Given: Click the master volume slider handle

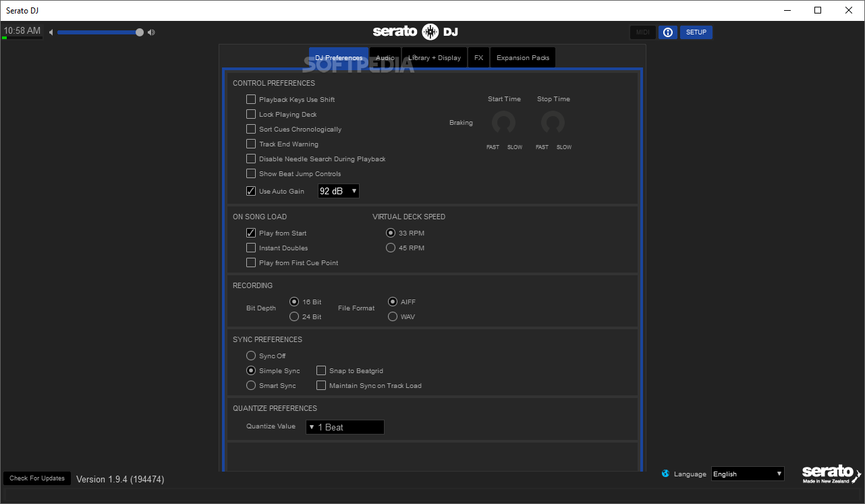Looking at the screenshot, I should 140,32.
